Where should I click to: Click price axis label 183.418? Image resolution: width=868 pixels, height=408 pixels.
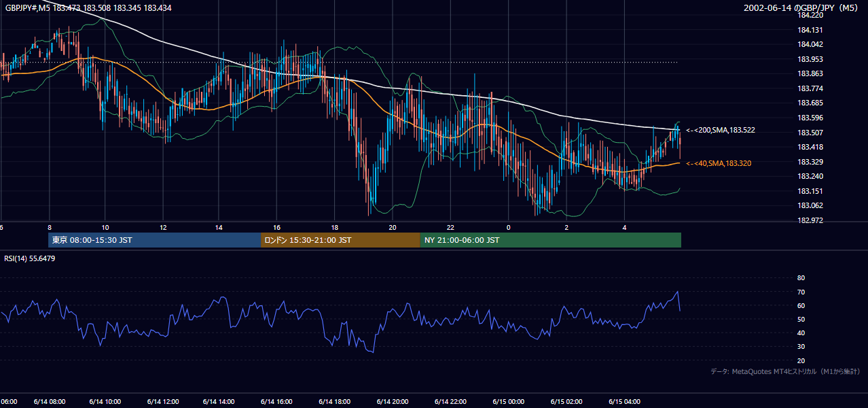pos(810,147)
